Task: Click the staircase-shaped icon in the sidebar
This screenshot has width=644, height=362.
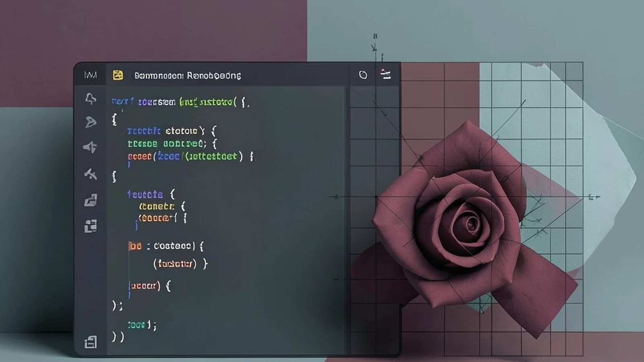Action: pos(91,200)
